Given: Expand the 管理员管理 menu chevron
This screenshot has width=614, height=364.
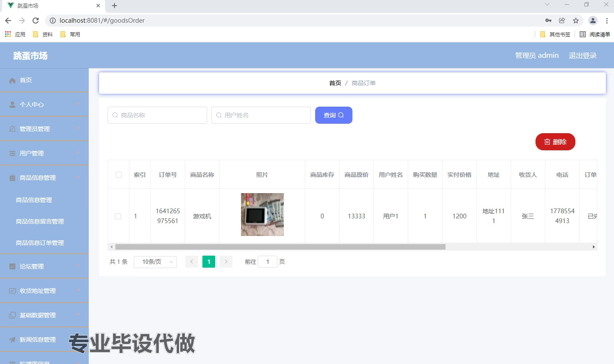Looking at the screenshot, I should pyautogui.click(x=78, y=128).
